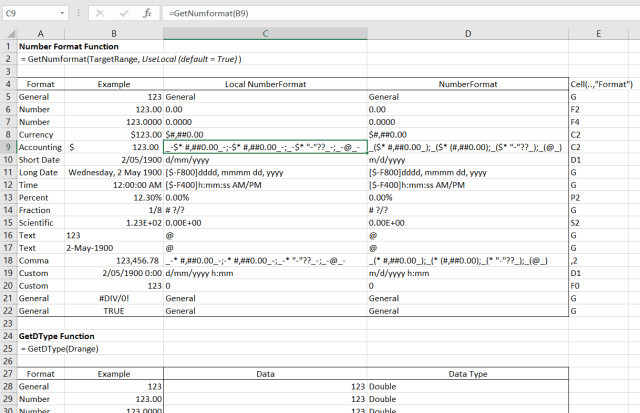Viewport: 640px width, 413px height.
Task: Click the Insert Function fx icon
Action: click(146, 13)
